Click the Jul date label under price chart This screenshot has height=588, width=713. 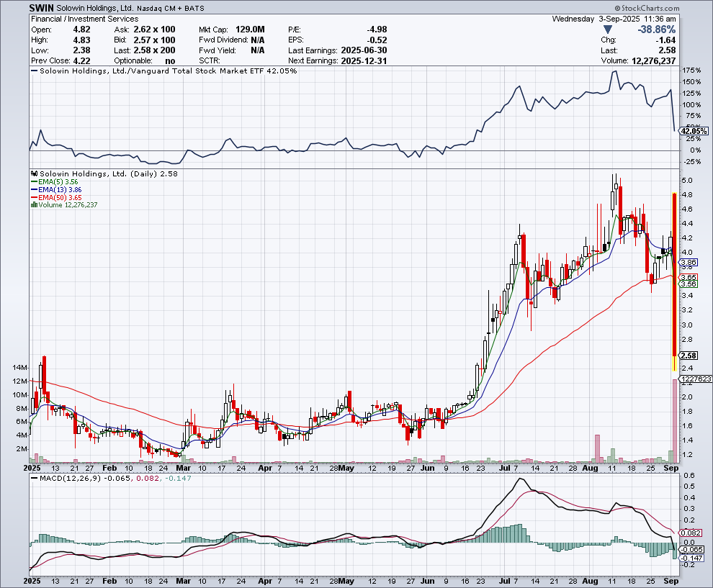[x=504, y=468]
